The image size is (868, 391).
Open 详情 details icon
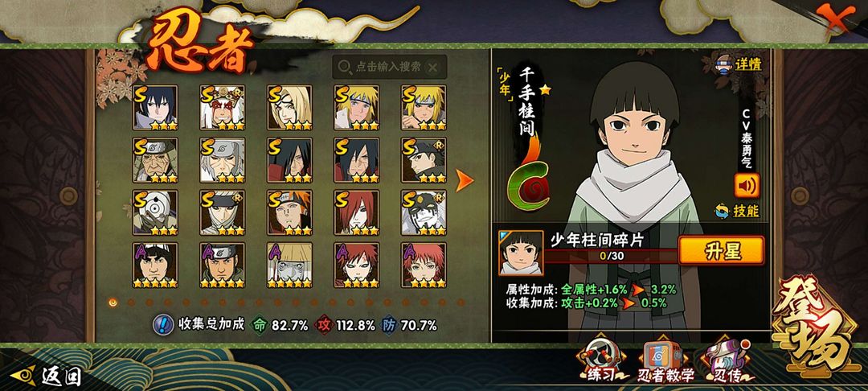pos(739,64)
